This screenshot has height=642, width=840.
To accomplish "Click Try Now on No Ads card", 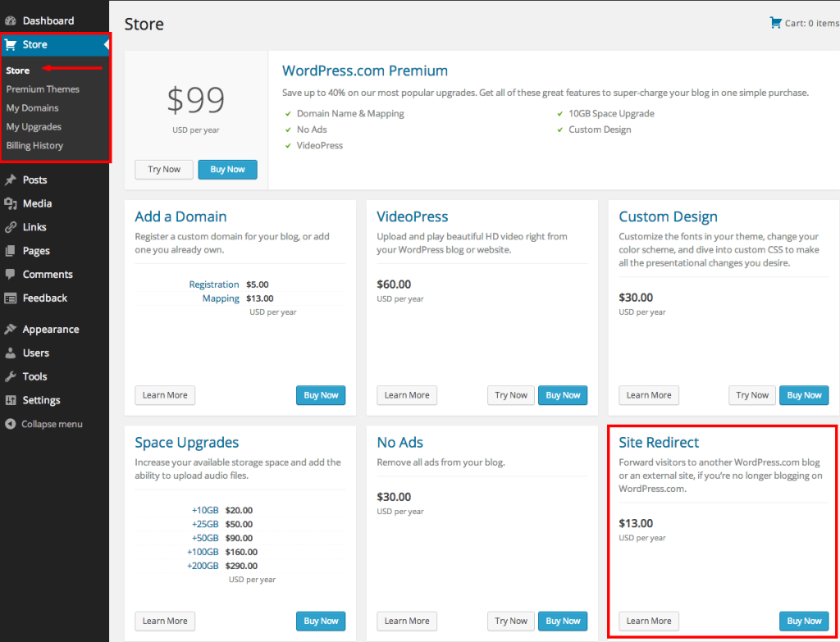I will coord(511,622).
